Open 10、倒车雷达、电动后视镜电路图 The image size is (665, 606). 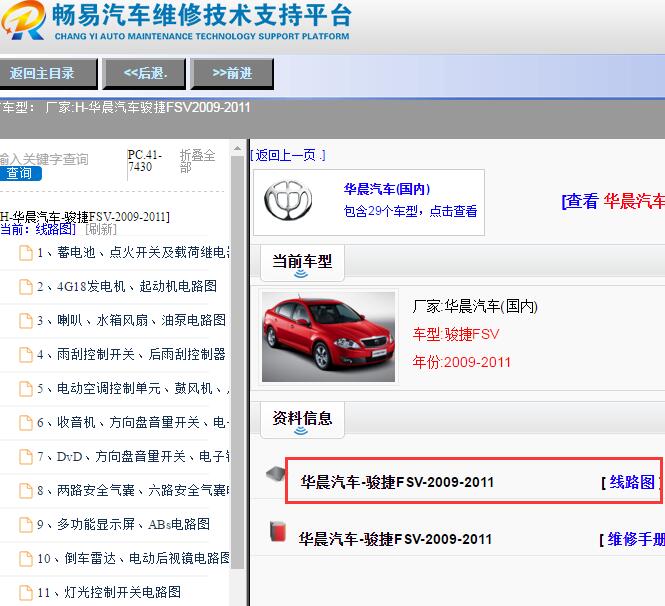(134, 558)
